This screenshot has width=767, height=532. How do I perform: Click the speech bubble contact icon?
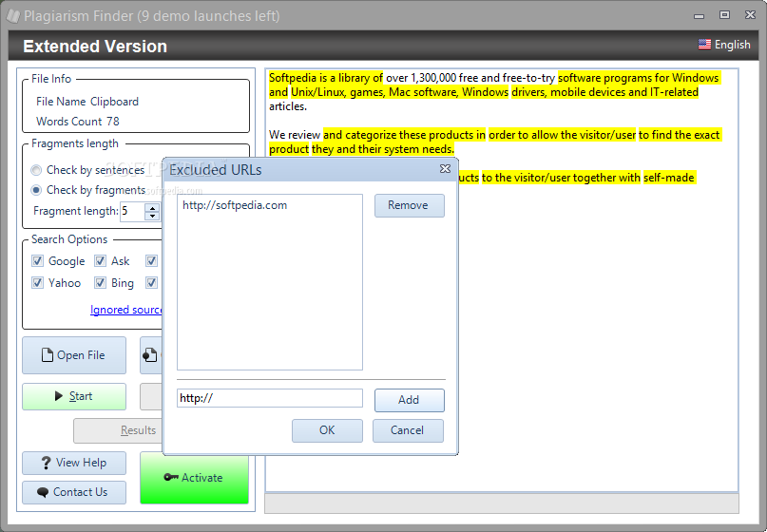43,492
